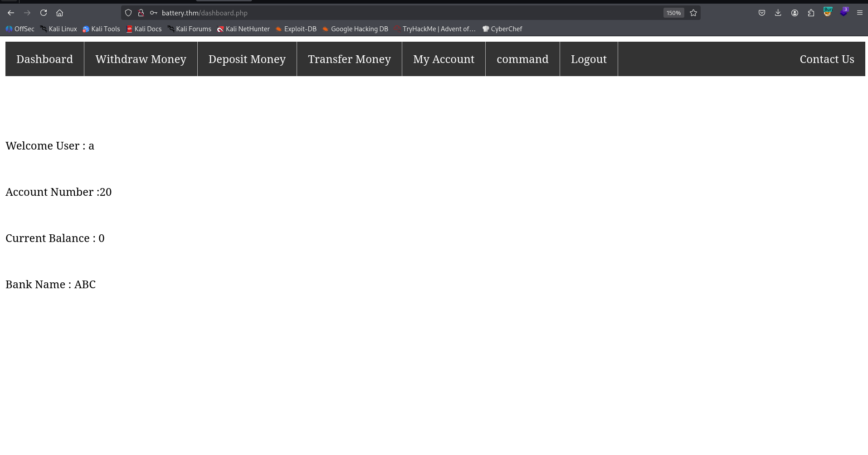Open the hamburger application menu
The width and height of the screenshot is (868, 455).
coord(860,13)
